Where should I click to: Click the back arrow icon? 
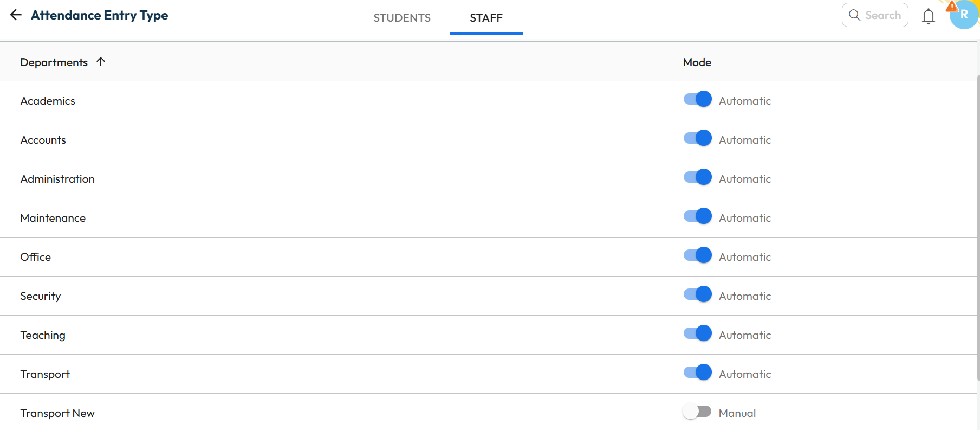point(16,15)
